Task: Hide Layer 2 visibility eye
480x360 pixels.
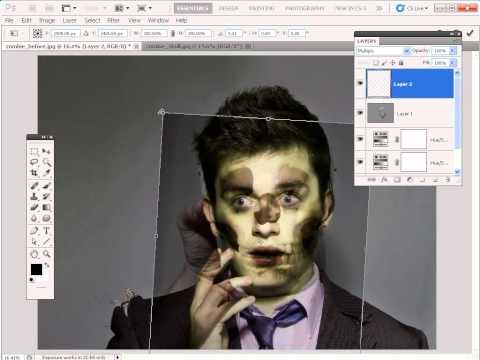Action: tap(360, 83)
